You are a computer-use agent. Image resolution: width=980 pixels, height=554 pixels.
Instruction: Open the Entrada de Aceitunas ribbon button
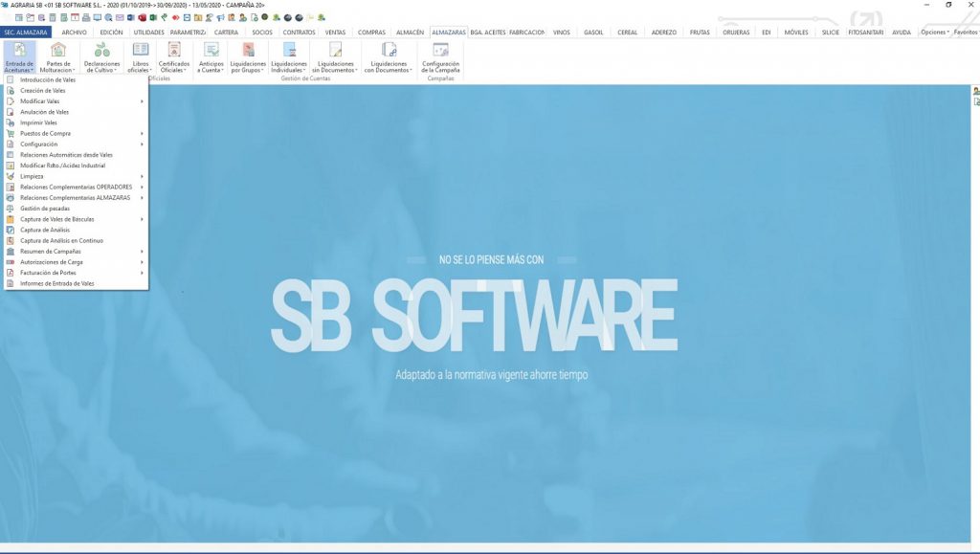point(19,57)
